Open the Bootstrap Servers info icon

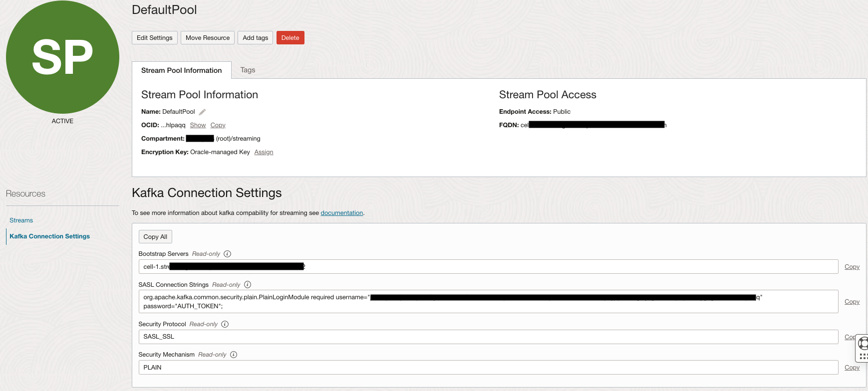tap(228, 254)
